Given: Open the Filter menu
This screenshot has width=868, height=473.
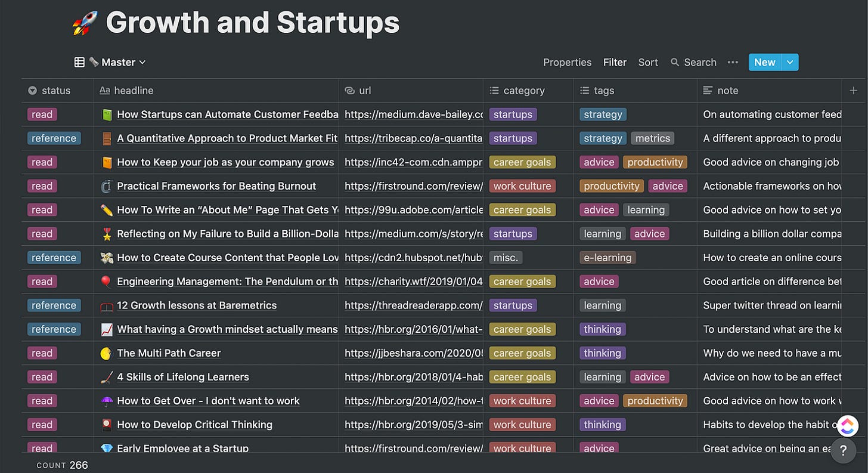Looking at the screenshot, I should [x=615, y=62].
